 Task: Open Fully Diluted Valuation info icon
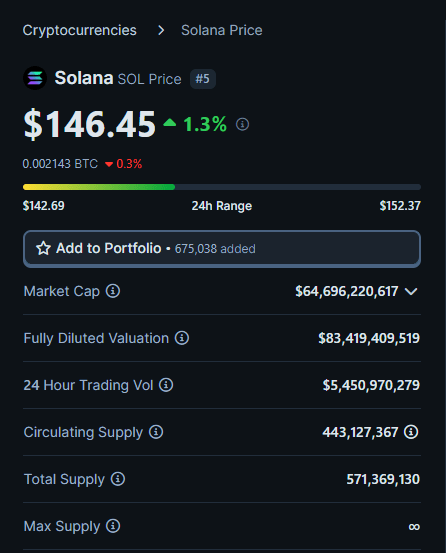click(182, 338)
